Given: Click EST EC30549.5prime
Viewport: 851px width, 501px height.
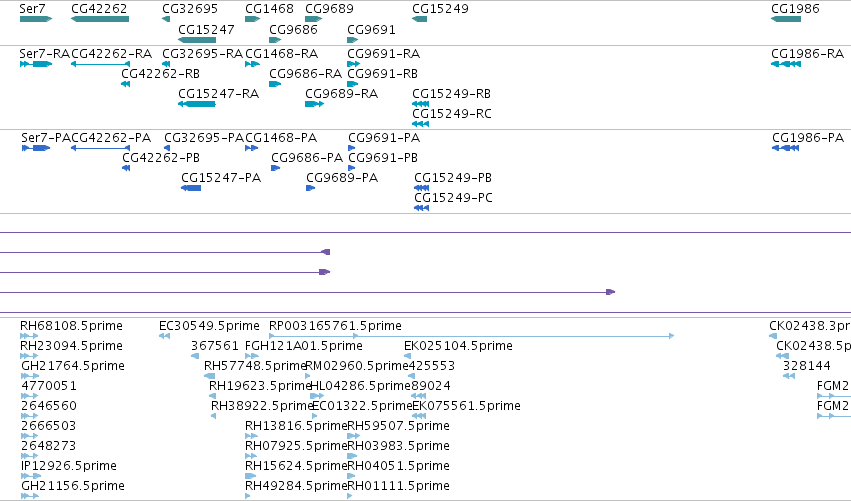Looking at the screenshot, I should [x=164, y=336].
